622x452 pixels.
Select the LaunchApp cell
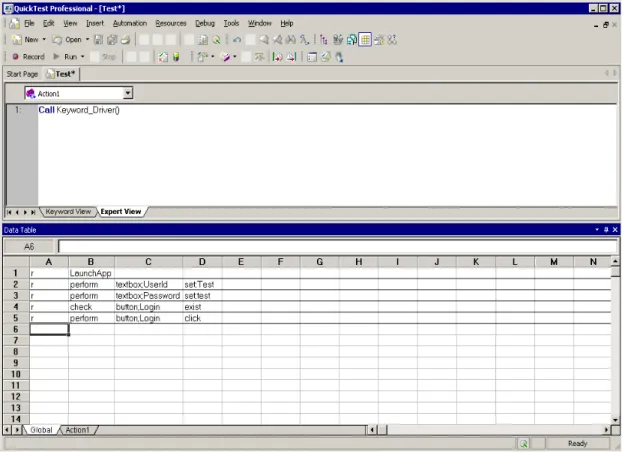point(91,273)
